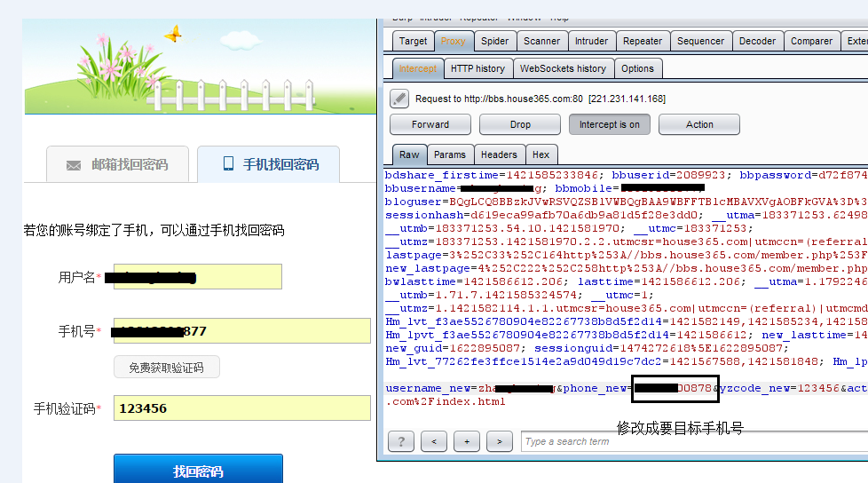Click the envelope icon on email recovery tab
Screen dimensions: 868x483
coord(74,165)
